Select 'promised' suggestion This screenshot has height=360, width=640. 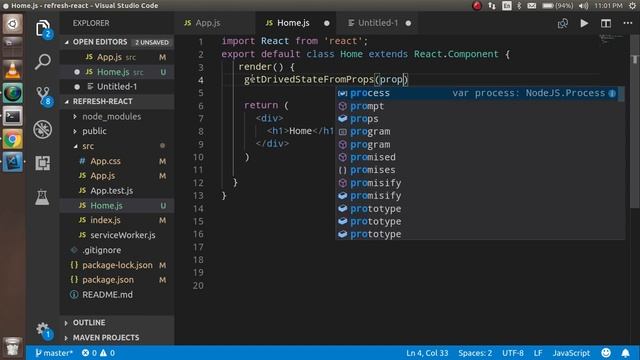click(480, 157)
